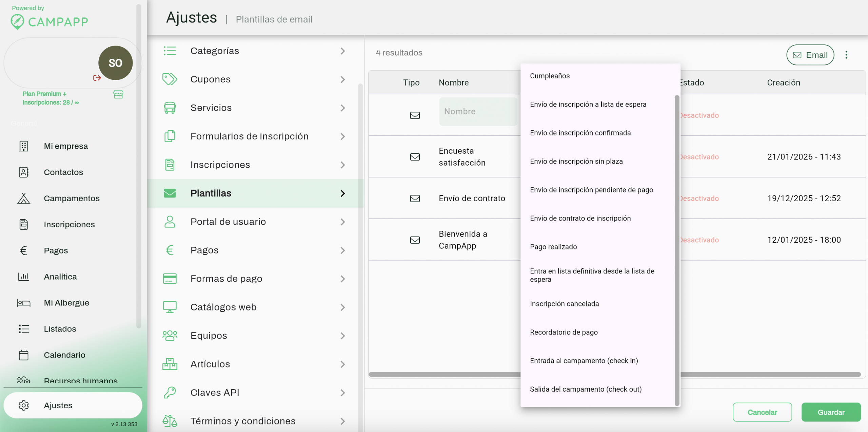Choose Pago realizado option
This screenshot has height=432, width=868.
[553, 247]
